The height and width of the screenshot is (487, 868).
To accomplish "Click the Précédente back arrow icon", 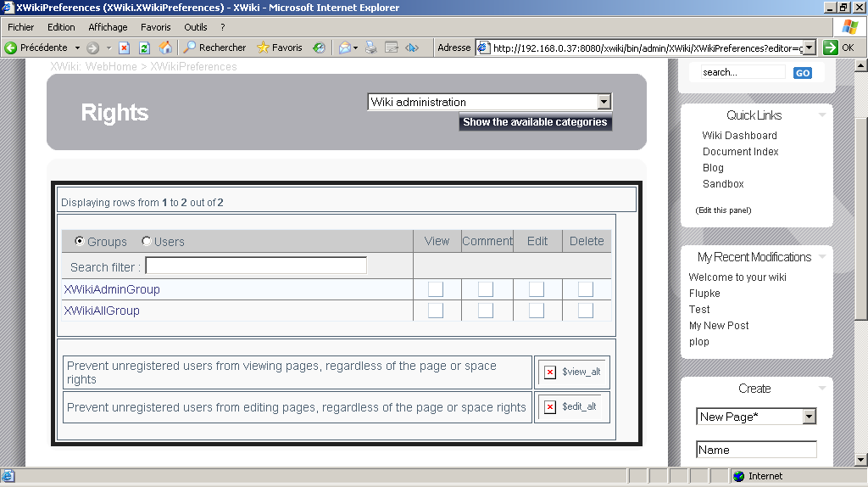I will 10,48.
